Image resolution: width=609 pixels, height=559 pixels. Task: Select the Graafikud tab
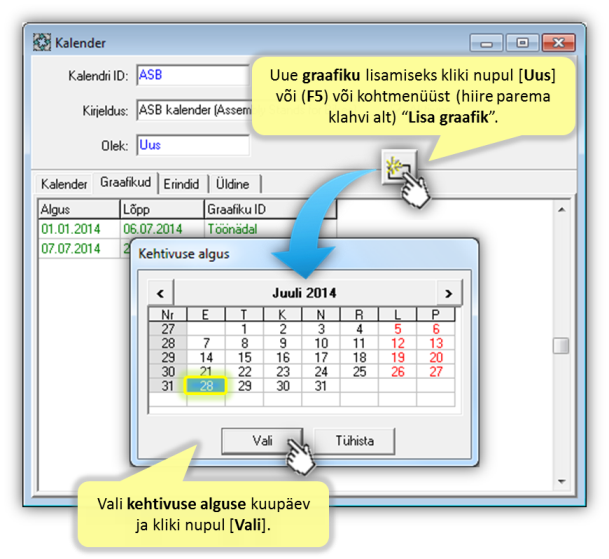click(127, 184)
